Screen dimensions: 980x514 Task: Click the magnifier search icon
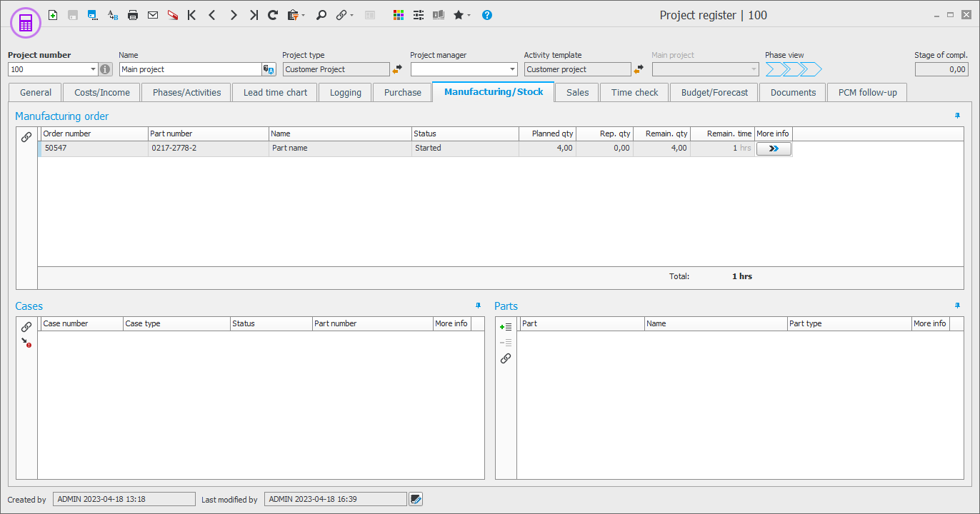[321, 14]
